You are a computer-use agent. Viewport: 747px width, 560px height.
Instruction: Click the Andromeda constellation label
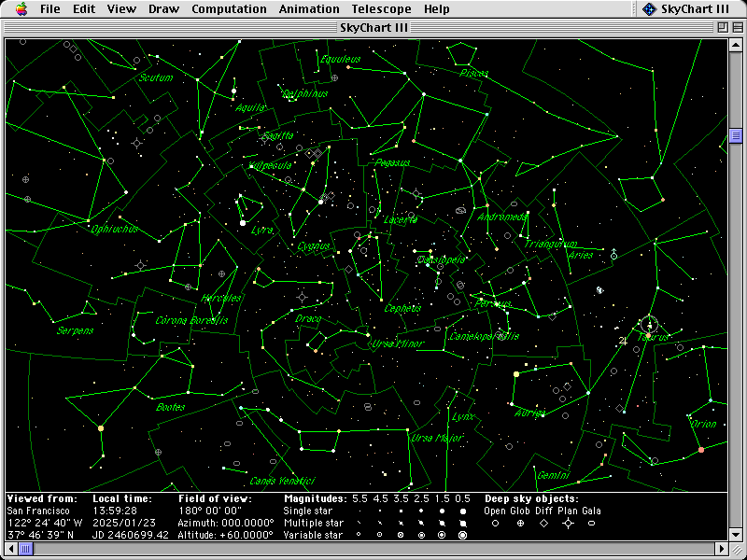(x=502, y=217)
